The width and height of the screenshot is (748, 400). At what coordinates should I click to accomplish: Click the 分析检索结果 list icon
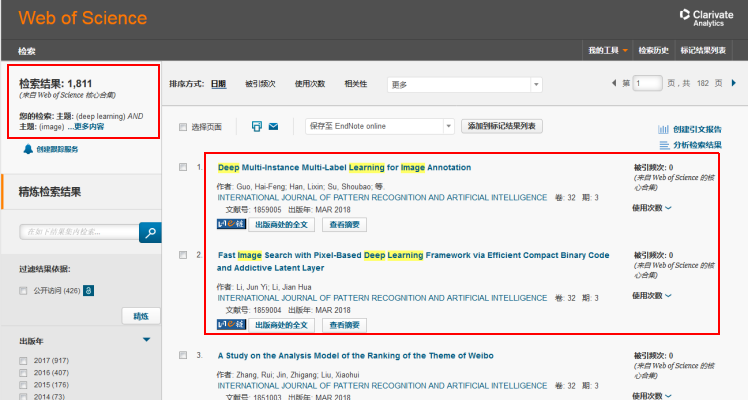664,145
